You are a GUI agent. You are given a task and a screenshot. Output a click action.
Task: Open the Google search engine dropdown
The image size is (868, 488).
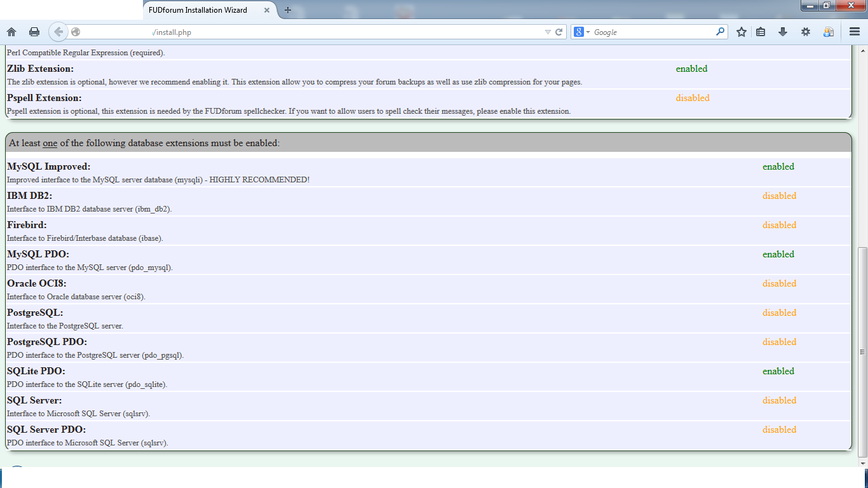[x=581, y=32]
